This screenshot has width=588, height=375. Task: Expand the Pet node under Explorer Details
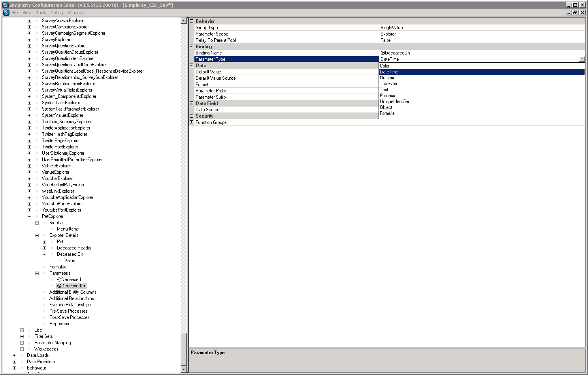(44, 242)
